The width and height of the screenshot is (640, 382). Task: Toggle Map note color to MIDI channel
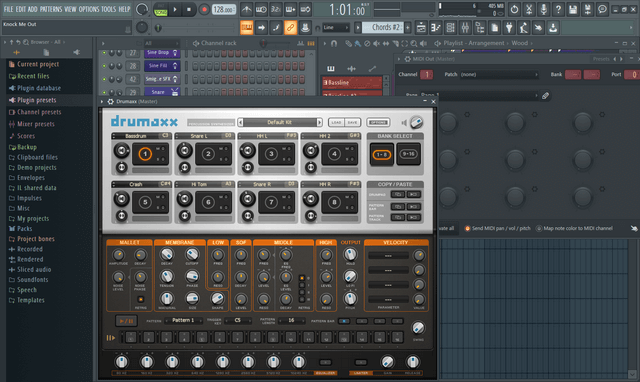pos(574,229)
